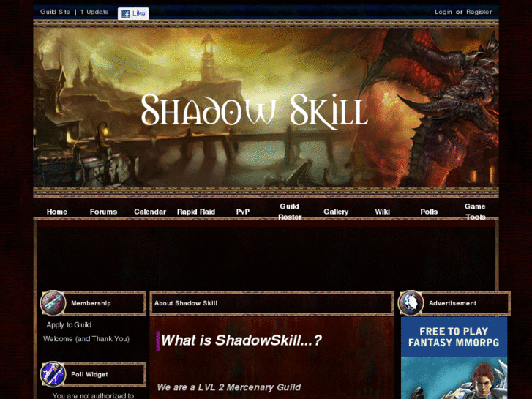The image size is (532, 399).
Task: Click the Free to Play MMORPG advertisement
Action: click(454, 358)
